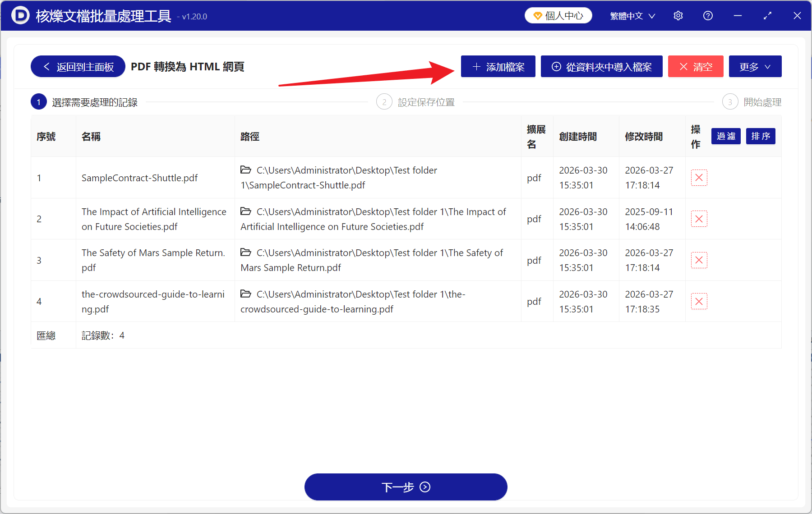Click the red 清空 clear button
This screenshot has width=812, height=514.
(x=696, y=66)
